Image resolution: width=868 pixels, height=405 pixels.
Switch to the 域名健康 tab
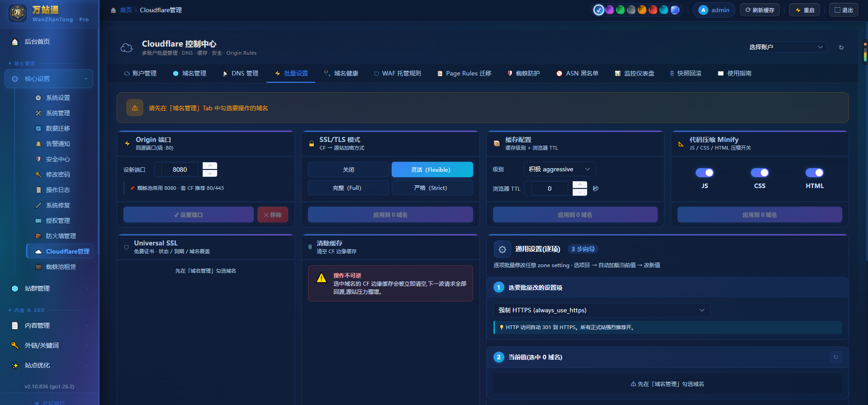pos(342,73)
